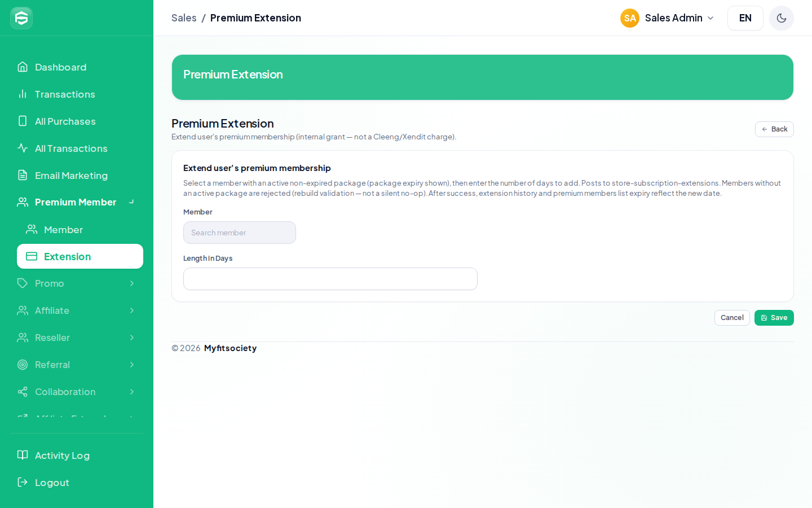812x508 pixels.
Task: Expand the Promo submenu chevron
Action: 132,283
